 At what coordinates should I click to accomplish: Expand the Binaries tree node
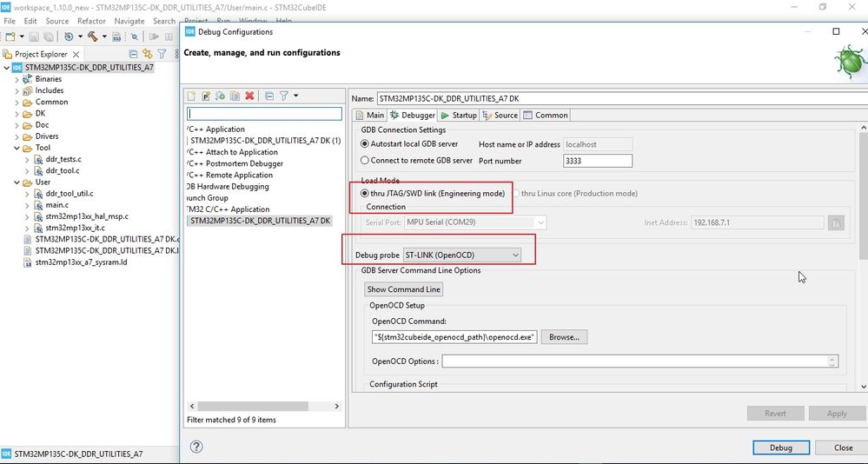pyautogui.click(x=17, y=79)
